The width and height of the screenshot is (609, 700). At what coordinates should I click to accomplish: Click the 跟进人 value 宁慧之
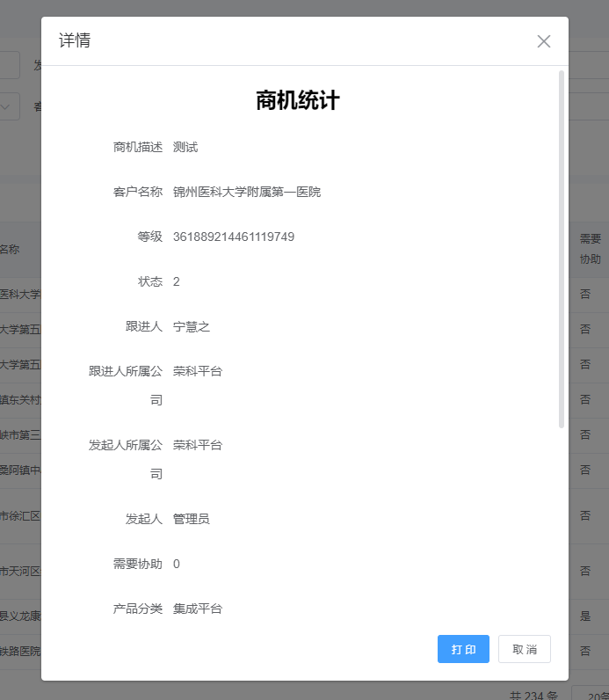tap(191, 326)
